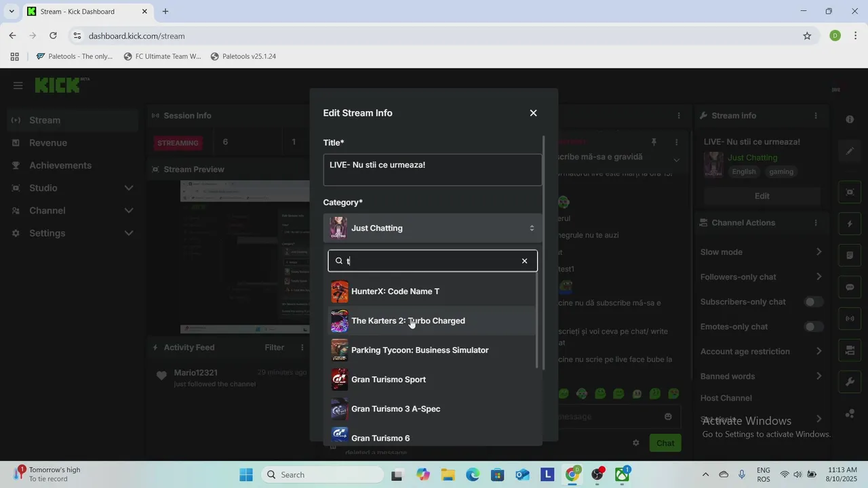
Task: Collapse the pinned chat message with chevron
Action: pos(676,160)
